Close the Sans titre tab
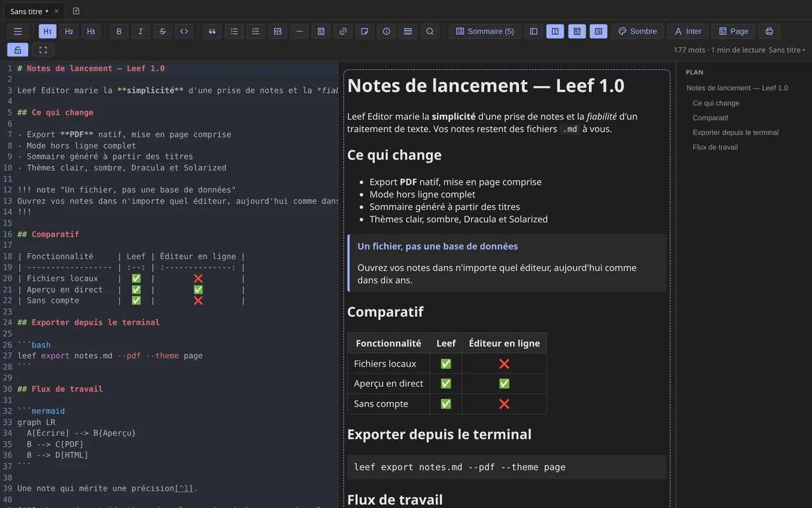This screenshot has width=812, height=508. tap(56, 11)
